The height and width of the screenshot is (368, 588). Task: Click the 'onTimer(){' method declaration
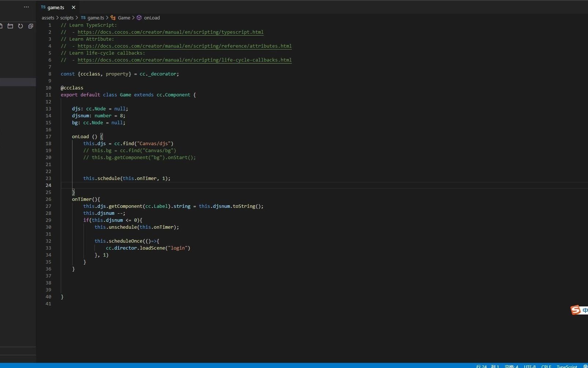[86, 199]
